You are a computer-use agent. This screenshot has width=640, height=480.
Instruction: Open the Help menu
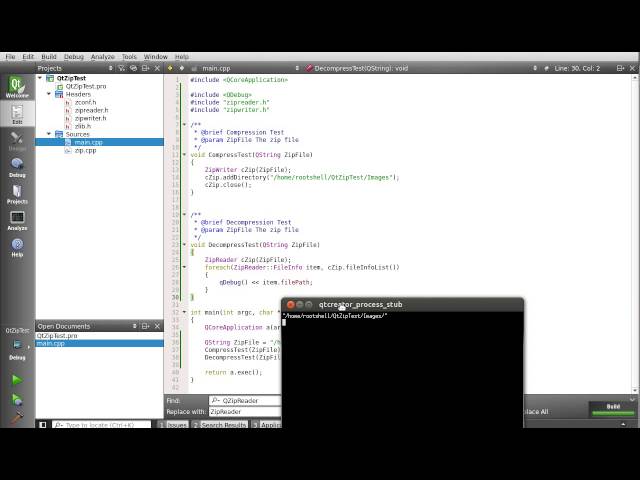pos(182,57)
